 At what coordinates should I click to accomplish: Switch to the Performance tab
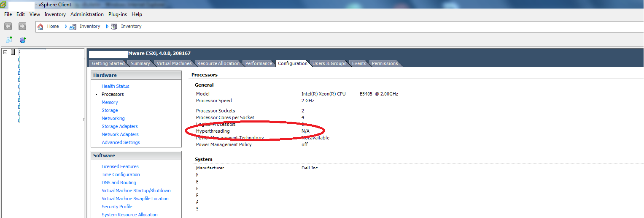pos(259,63)
